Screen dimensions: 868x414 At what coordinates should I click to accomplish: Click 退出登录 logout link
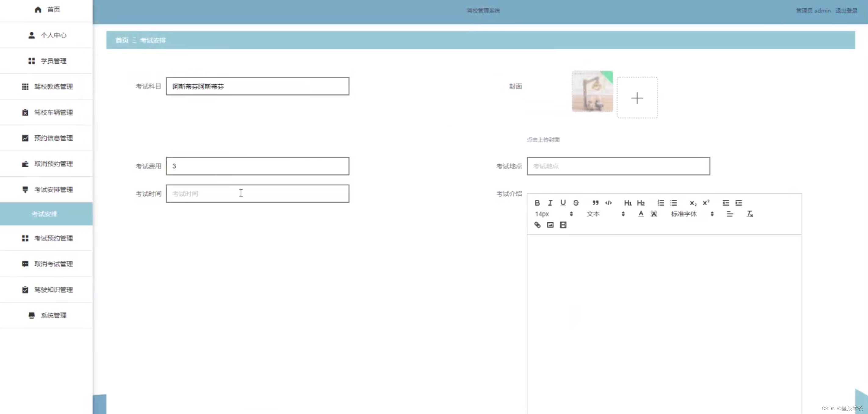(846, 10)
